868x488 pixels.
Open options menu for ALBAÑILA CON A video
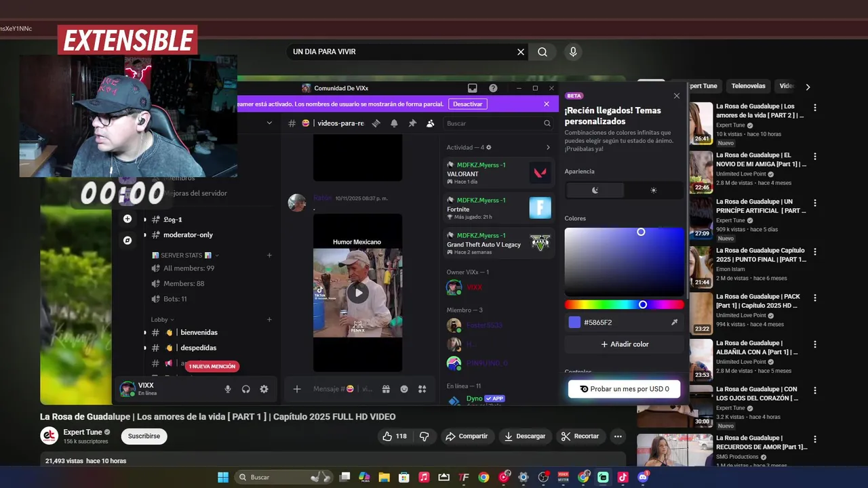tap(815, 344)
